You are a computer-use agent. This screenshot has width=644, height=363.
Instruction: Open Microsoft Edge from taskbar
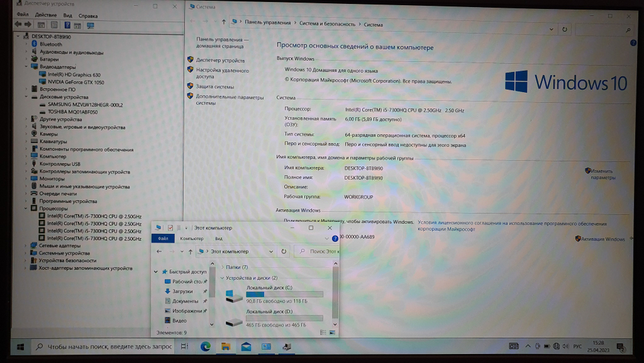[205, 346]
